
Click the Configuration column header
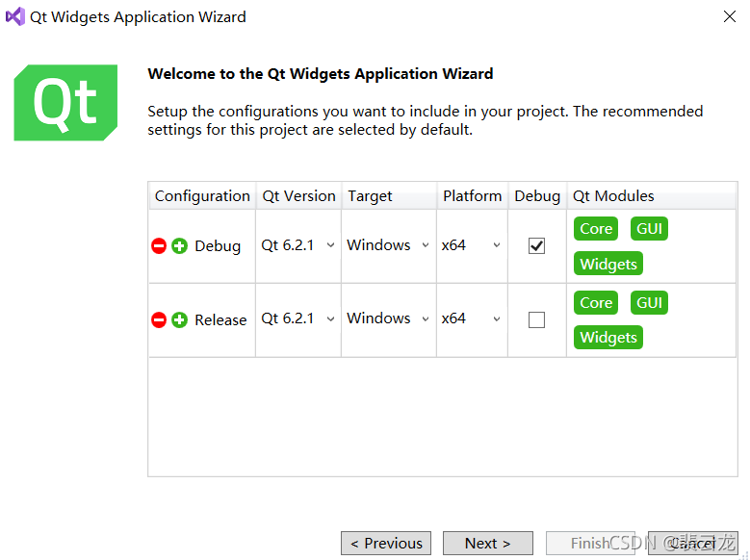[202, 195]
